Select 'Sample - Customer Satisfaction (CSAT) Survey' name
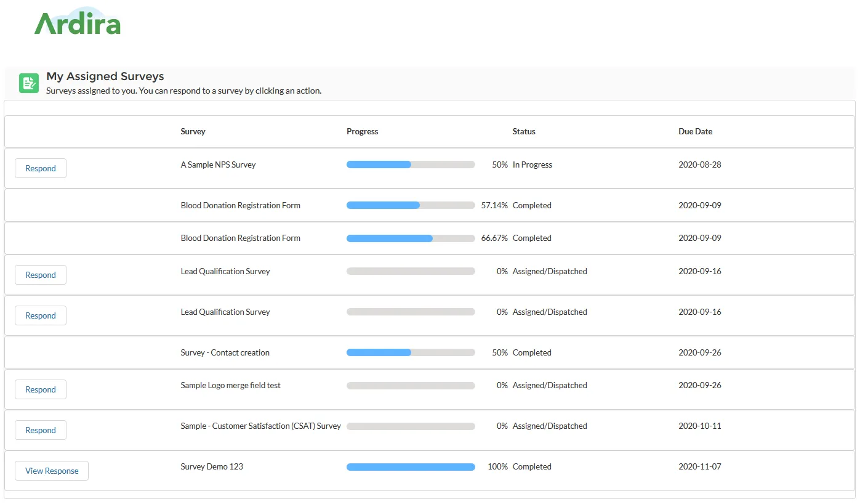 pos(261,426)
